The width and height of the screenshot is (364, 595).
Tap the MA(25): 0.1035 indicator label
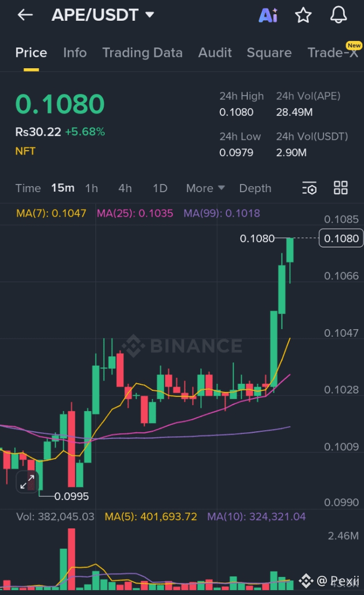tap(135, 213)
